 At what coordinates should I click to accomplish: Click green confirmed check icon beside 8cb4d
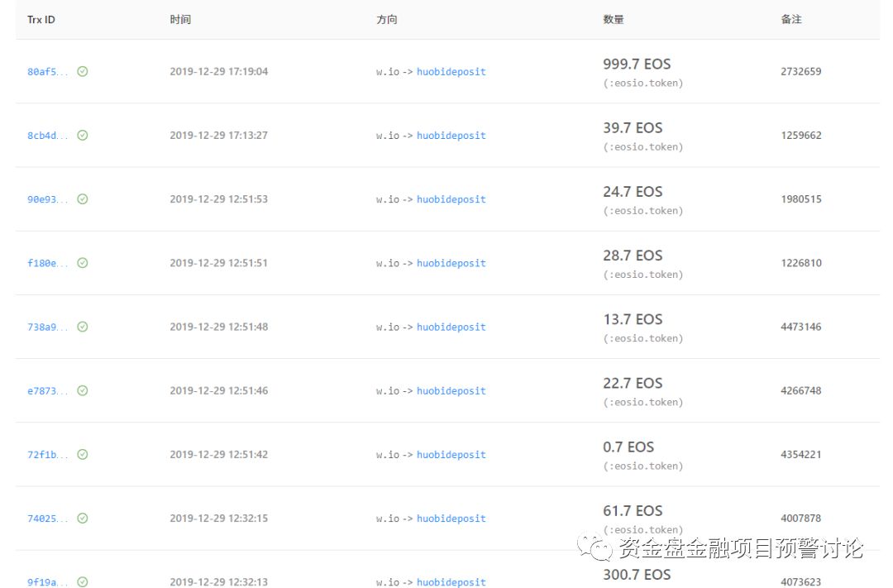click(83, 135)
